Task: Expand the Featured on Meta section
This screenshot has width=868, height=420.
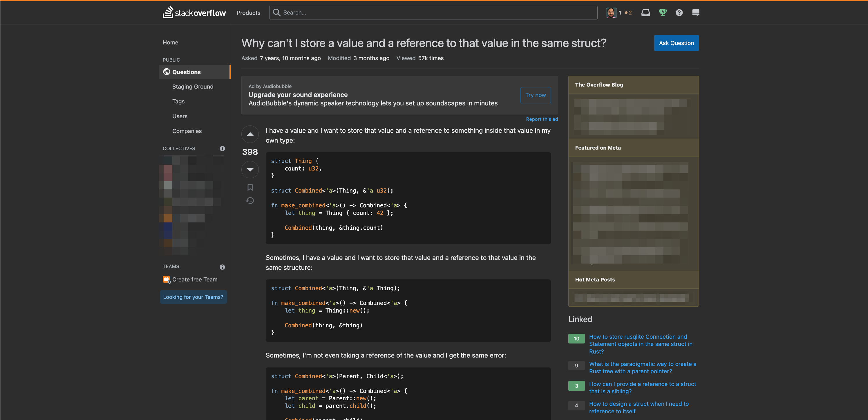Action: [598, 147]
